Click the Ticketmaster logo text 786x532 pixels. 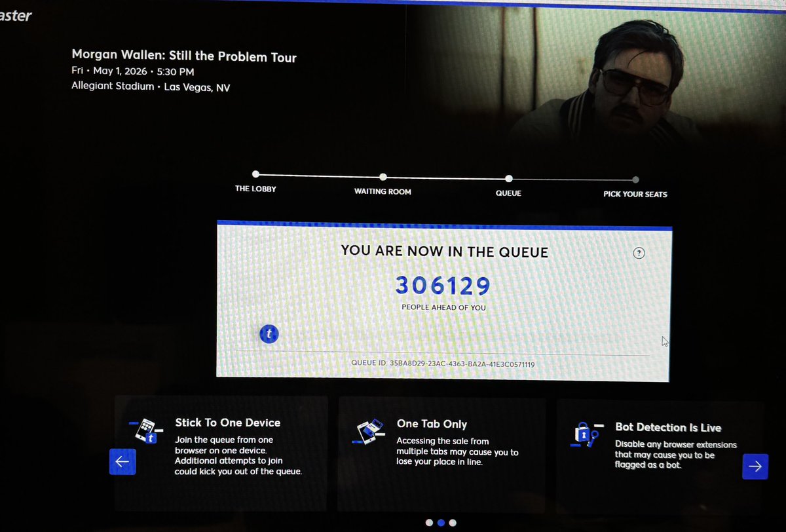point(16,15)
